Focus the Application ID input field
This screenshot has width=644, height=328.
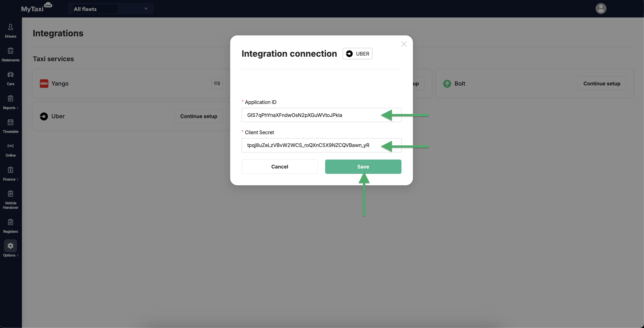tap(321, 115)
